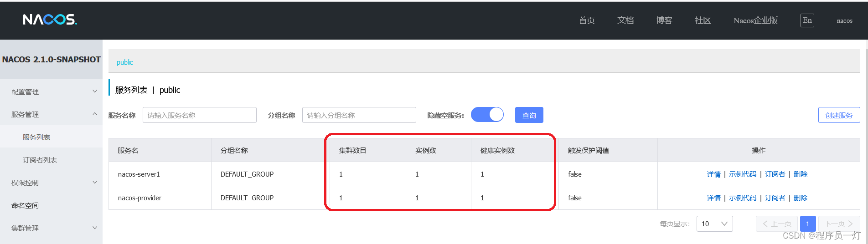Screen dimensions: 868x244
Task: Toggle the hide empty services switch
Action: click(x=487, y=115)
